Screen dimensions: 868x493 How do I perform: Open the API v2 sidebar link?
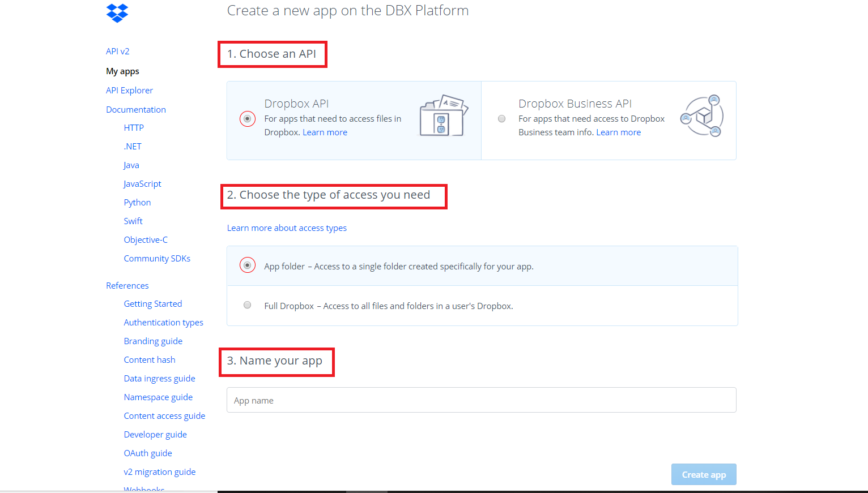click(118, 52)
